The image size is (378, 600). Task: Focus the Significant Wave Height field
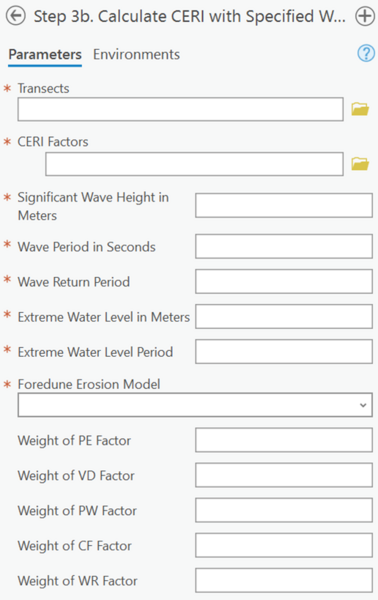coord(284,205)
